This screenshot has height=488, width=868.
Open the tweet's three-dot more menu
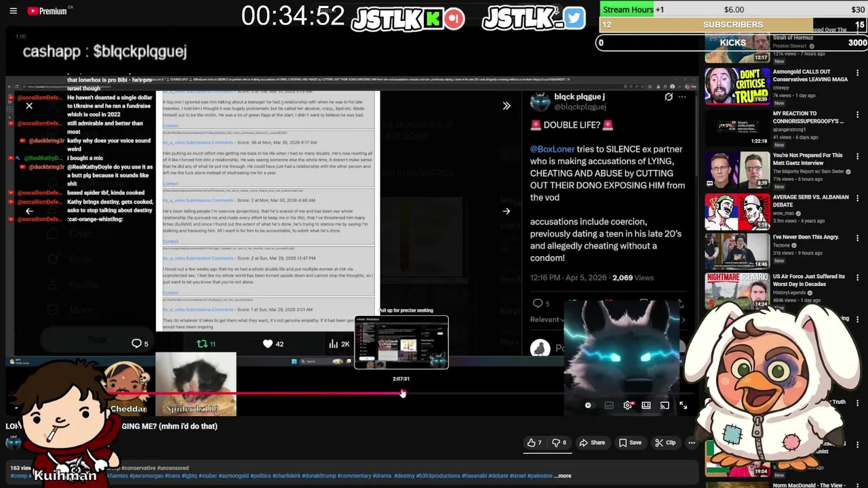point(682,97)
